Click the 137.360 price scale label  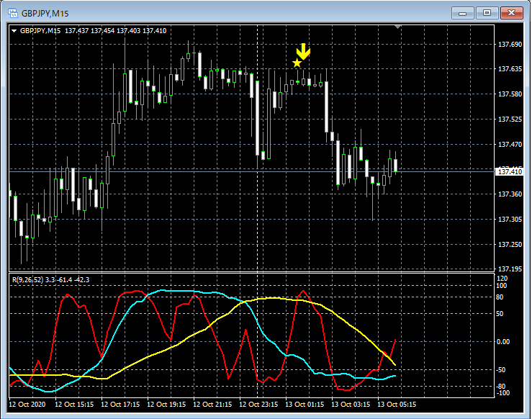click(510, 194)
